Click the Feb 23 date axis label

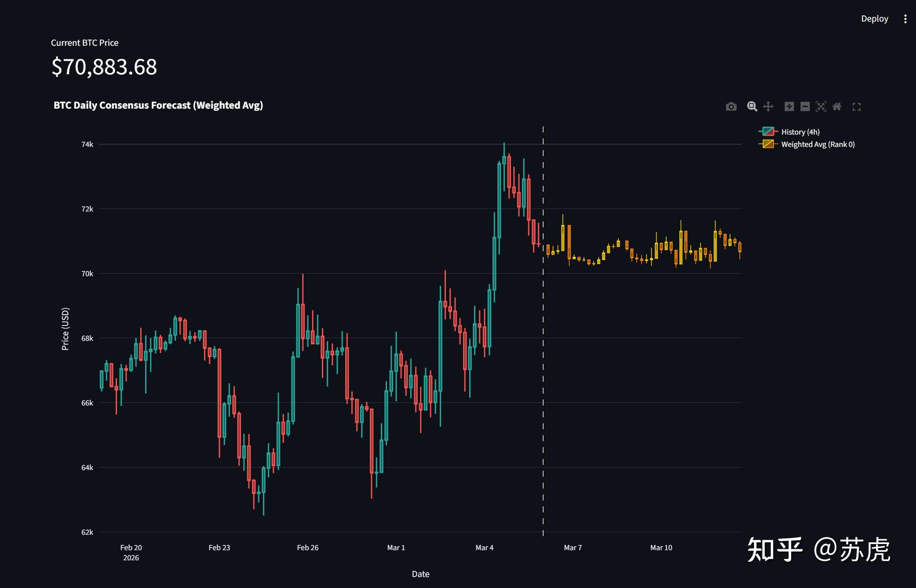tap(219, 548)
